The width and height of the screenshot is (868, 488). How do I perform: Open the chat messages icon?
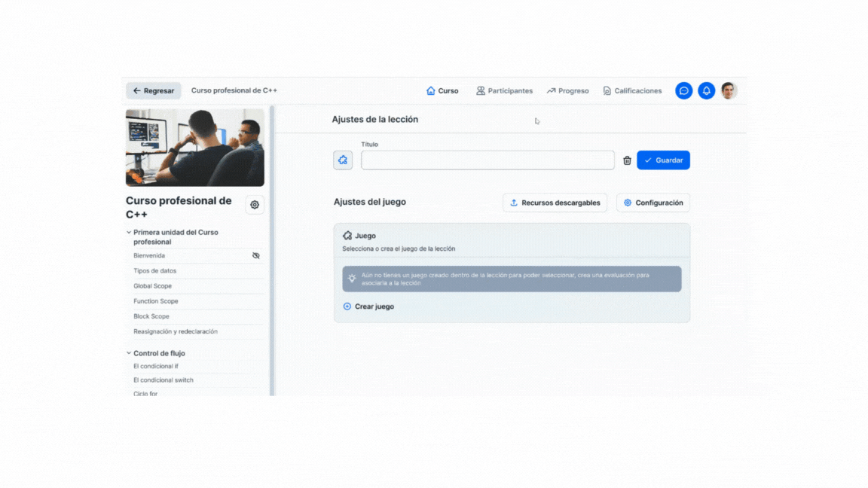(x=683, y=90)
